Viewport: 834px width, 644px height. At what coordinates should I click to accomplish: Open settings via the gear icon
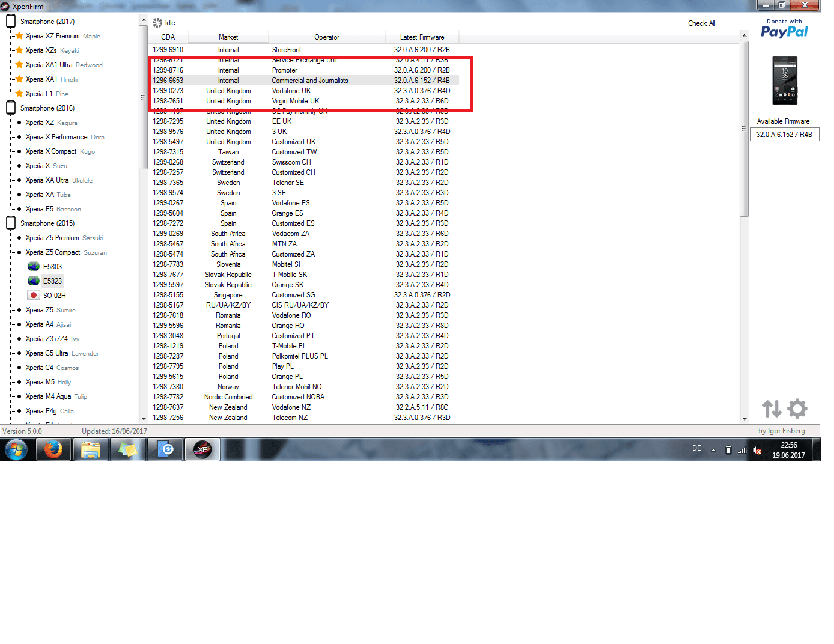(x=797, y=409)
